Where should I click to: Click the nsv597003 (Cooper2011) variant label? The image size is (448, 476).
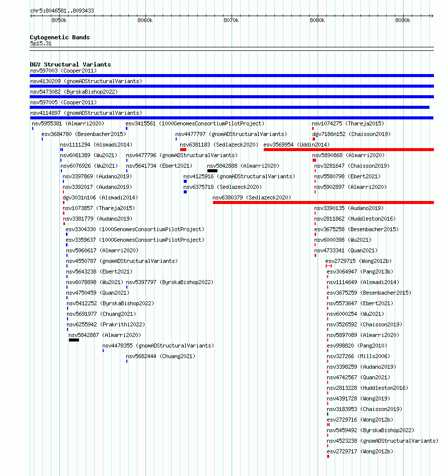(x=63, y=71)
